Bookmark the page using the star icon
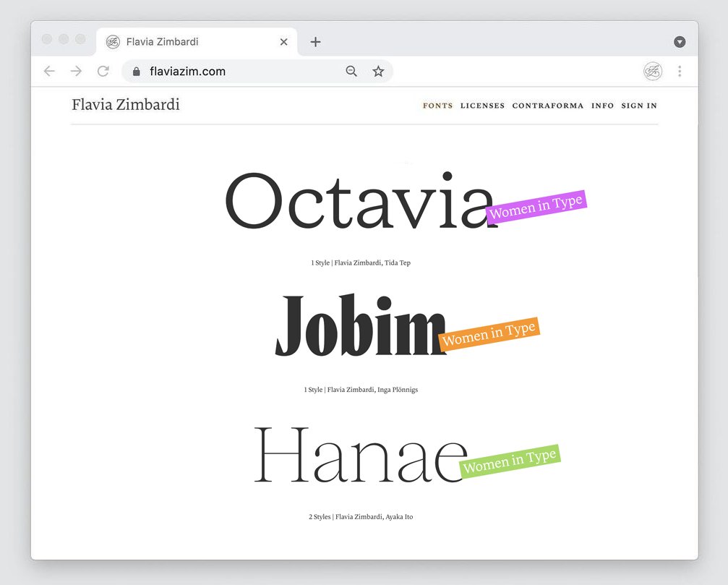Viewport: 728px width, 585px height. pyautogui.click(x=379, y=71)
